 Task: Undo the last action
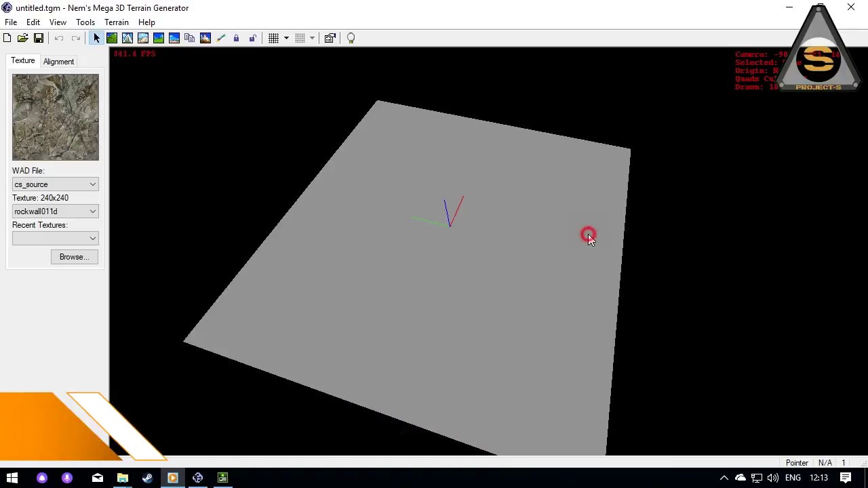coord(59,38)
